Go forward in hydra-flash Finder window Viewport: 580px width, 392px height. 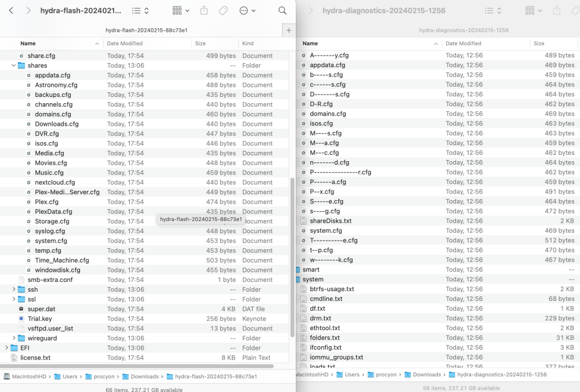28,10
